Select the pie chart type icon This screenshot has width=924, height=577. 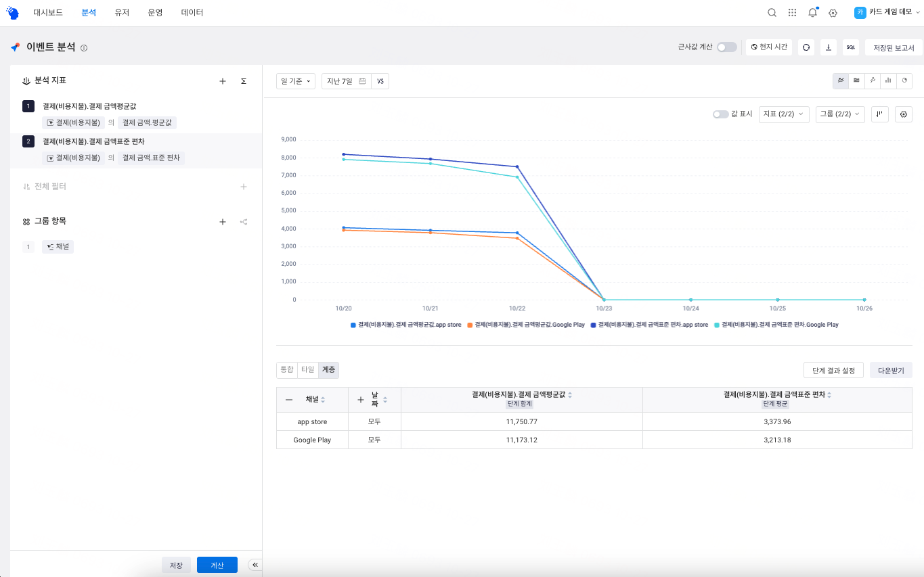tap(904, 80)
